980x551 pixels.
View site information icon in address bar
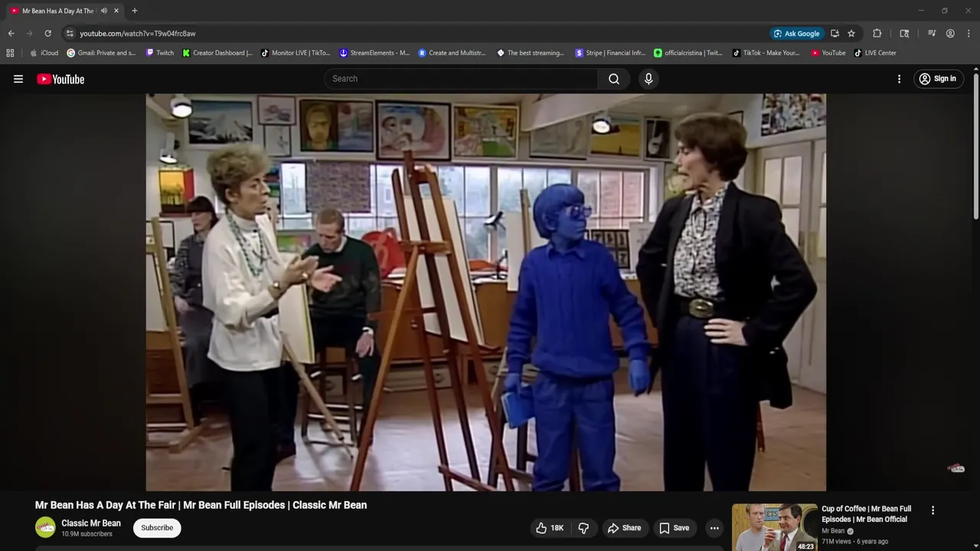pyautogui.click(x=70, y=34)
